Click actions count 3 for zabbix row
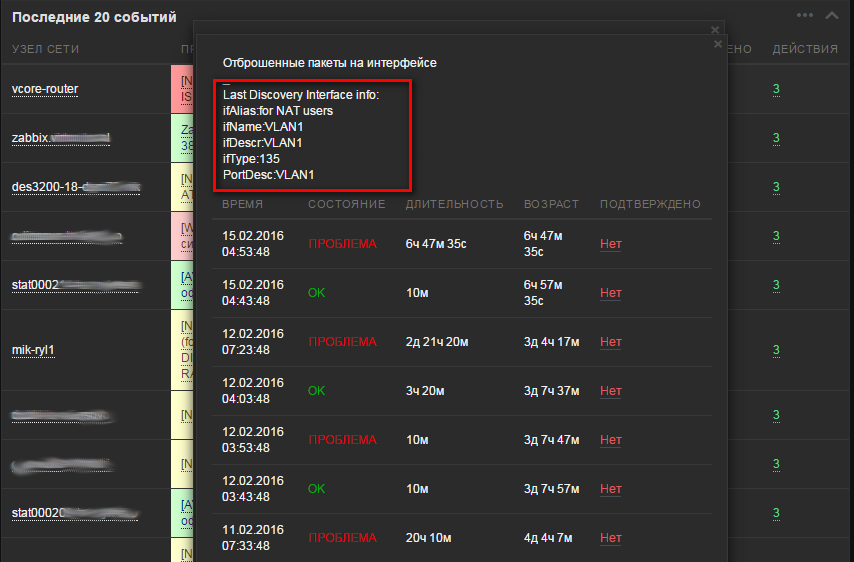Screen dimensions: 854x562 tap(776, 138)
